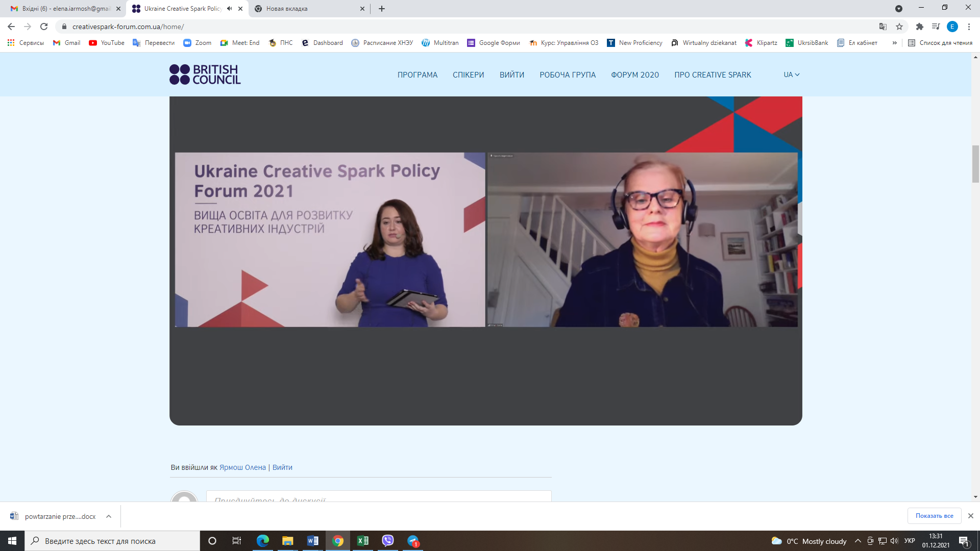Open Viber from the taskbar
The height and width of the screenshot is (551, 980).
click(388, 541)
